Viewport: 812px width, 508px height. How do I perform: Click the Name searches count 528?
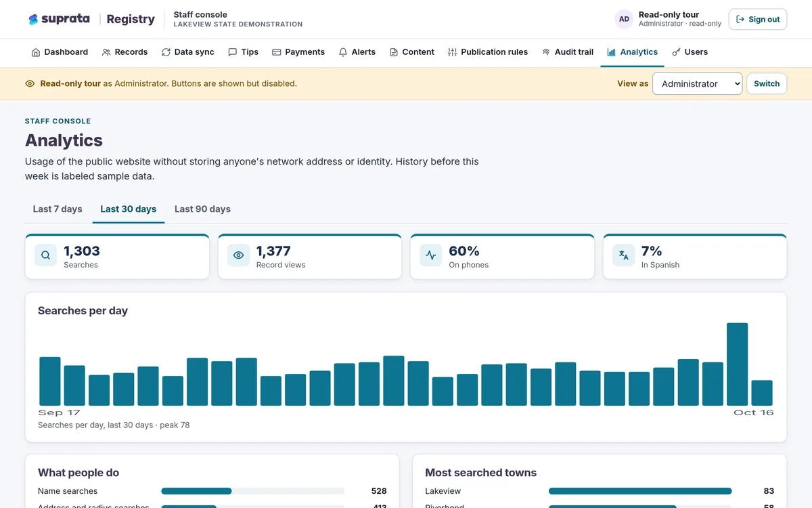(379, 491)
